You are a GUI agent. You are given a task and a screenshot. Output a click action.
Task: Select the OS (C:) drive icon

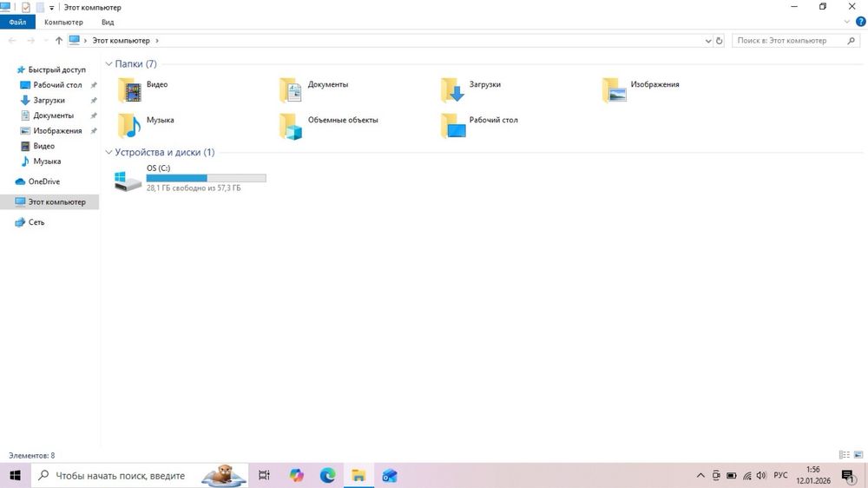(128, 181)
